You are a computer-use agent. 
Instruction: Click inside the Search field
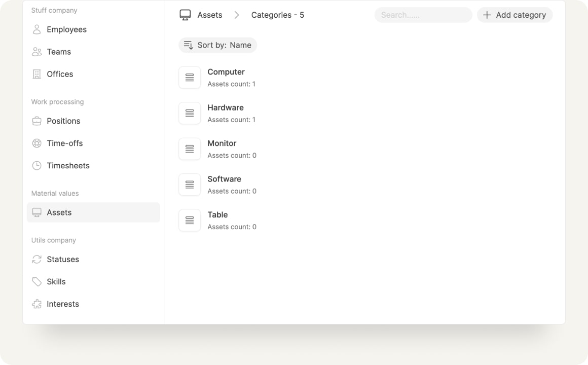pos(423,15)
